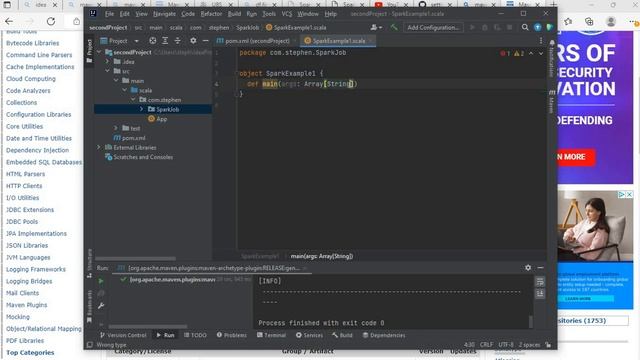Open Search Everywhere magnifier icon

[525, 27]
